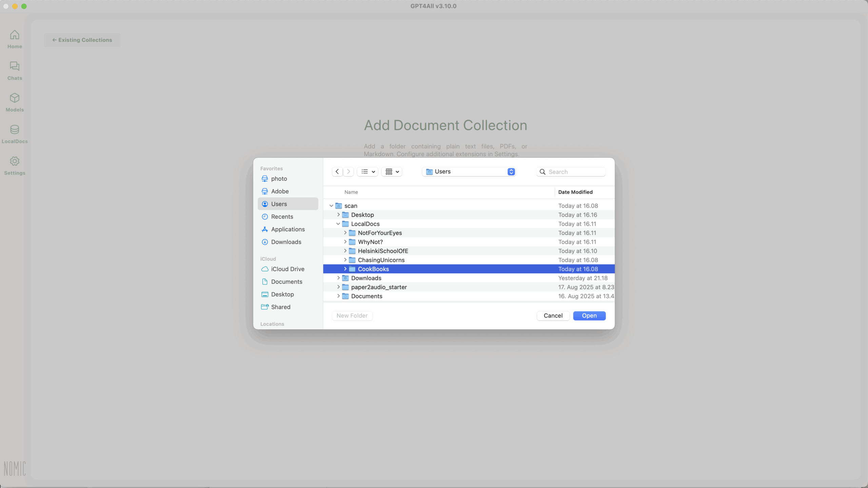The width and height of the screenshot is (868, 488).
Task: Select the NotForYourEyes folder
Action: [469, 233]
